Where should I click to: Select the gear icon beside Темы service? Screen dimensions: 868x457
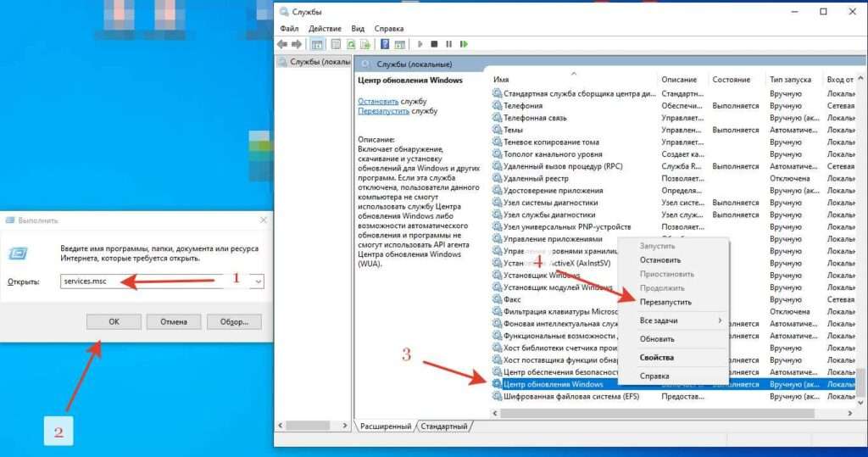coord(497,130)
